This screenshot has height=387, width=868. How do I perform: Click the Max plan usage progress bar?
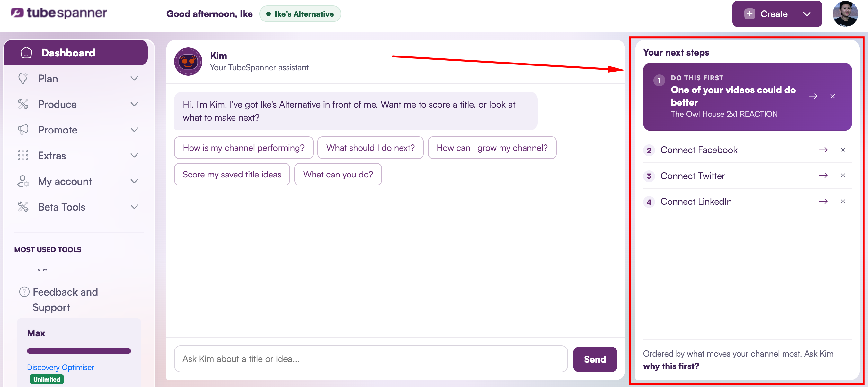(79, 351)
